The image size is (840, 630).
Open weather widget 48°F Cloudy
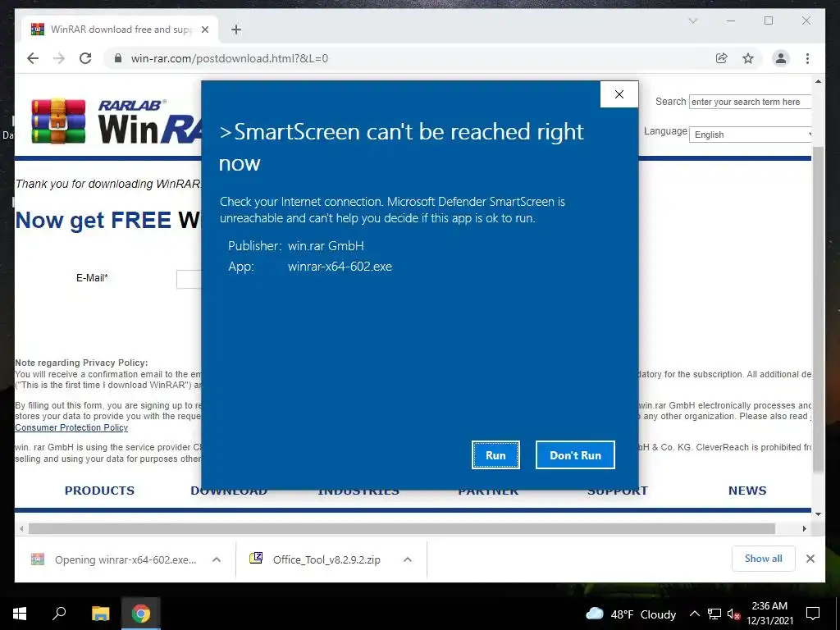[631, 614]
